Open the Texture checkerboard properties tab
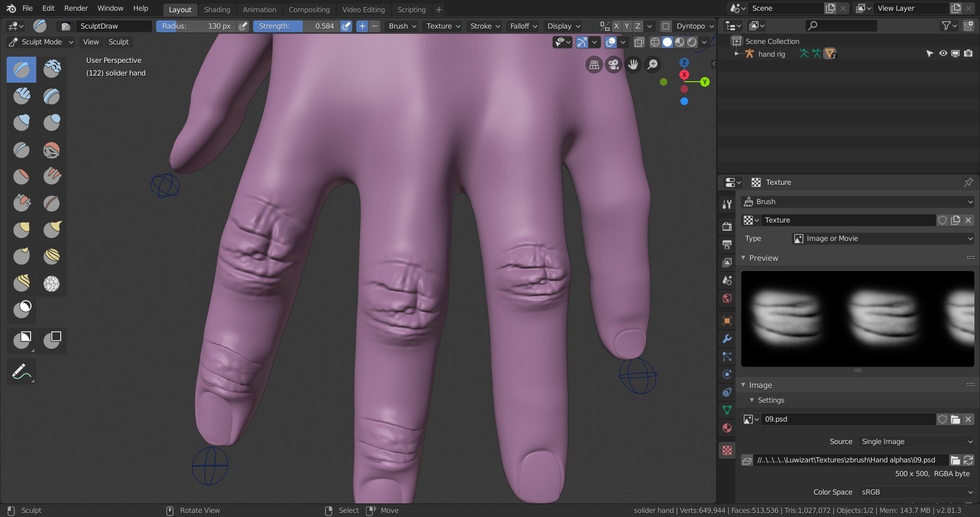This screenshot has height=517, width=980. pos(727,450)
